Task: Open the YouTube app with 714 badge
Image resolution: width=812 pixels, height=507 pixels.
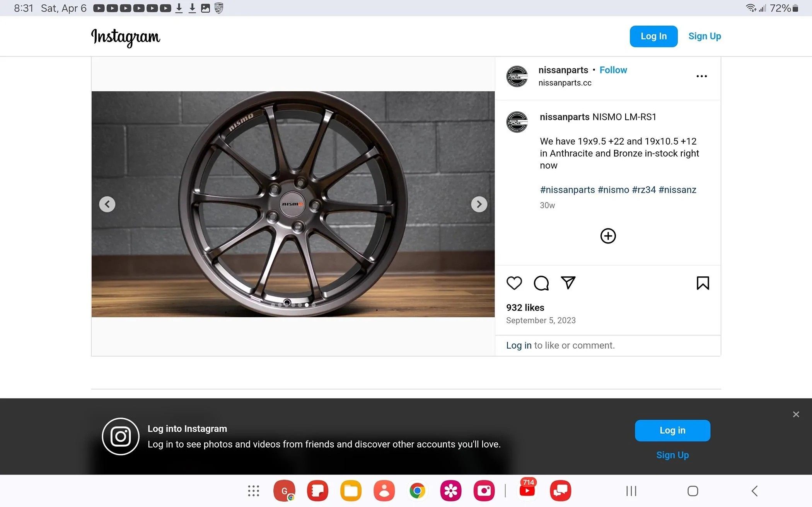Action: point(527,490)
